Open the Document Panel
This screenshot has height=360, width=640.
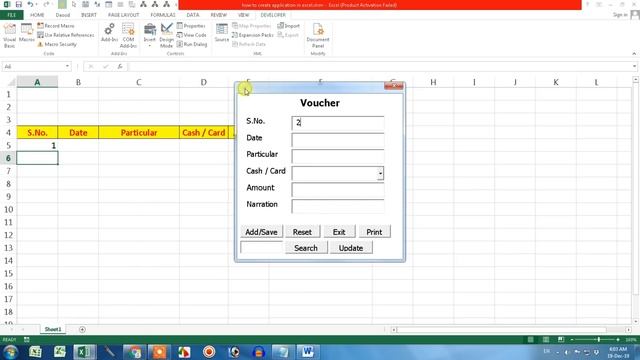tap(318, 36)
